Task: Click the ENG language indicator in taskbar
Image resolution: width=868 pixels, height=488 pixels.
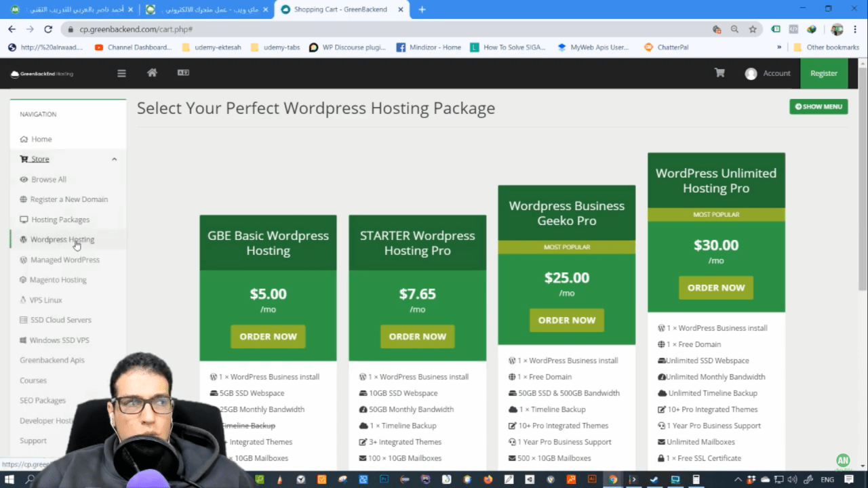Action: click(828, 479)
